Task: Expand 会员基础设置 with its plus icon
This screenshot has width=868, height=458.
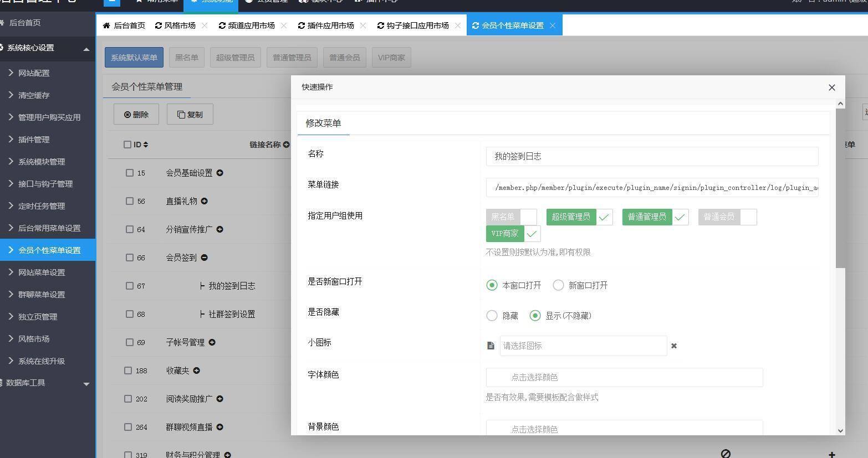Action: point(220,173)
